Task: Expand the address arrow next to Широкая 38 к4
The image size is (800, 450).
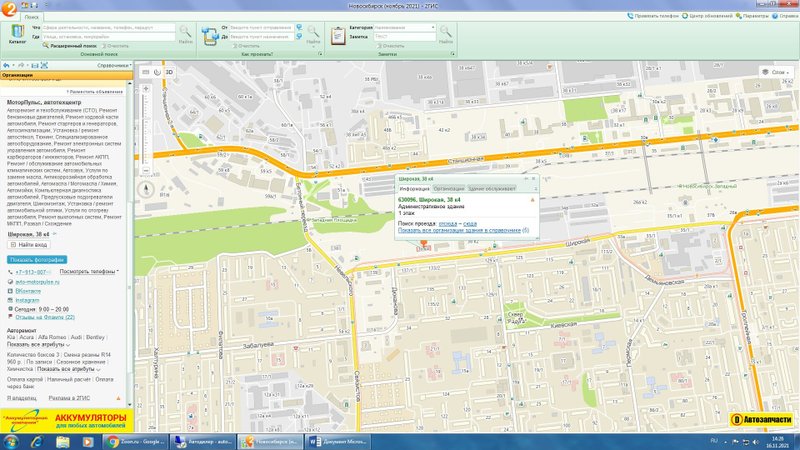Action: tap(55, 234)
